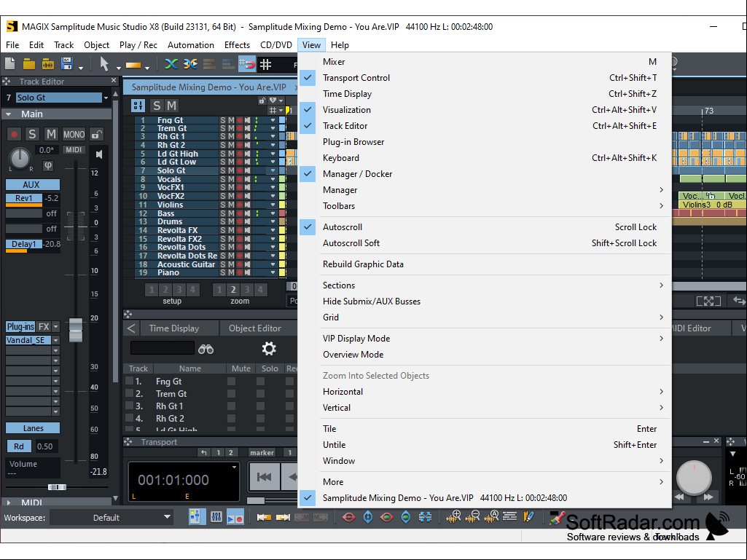Click the Plug-ins button
This screenshot has height=560, width=747.
(20, 327)
